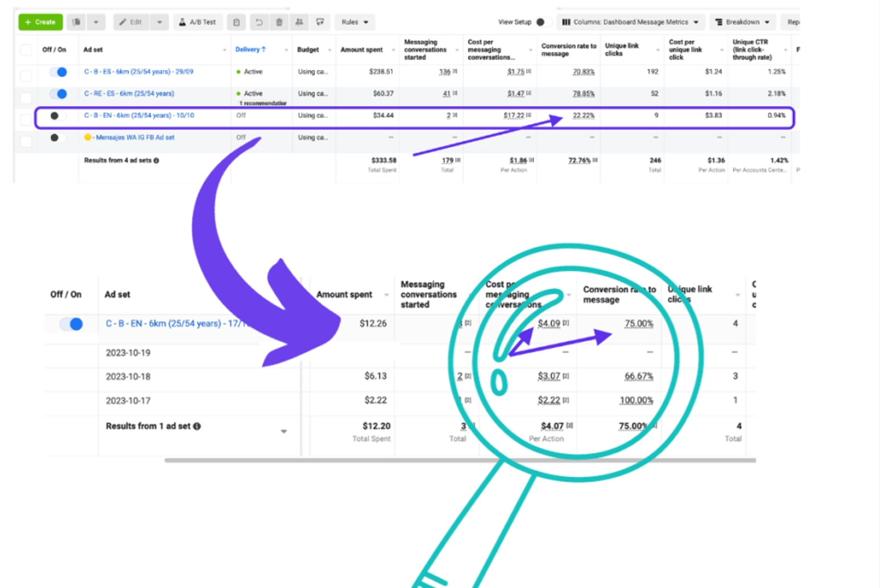Viewport: 880px width, 588px height.
Task: Click the 72.76% total conversion rate value
Action: pos(580,160)
